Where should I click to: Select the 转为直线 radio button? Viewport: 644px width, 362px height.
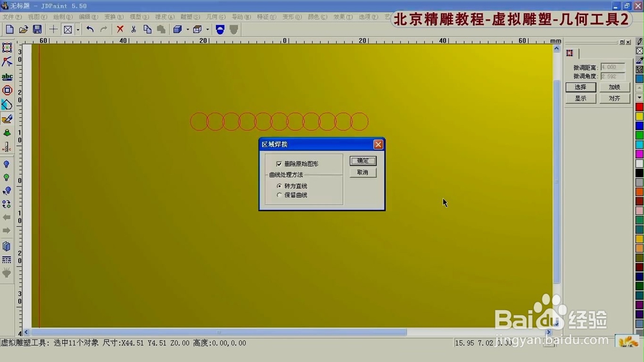click(279, 186)
